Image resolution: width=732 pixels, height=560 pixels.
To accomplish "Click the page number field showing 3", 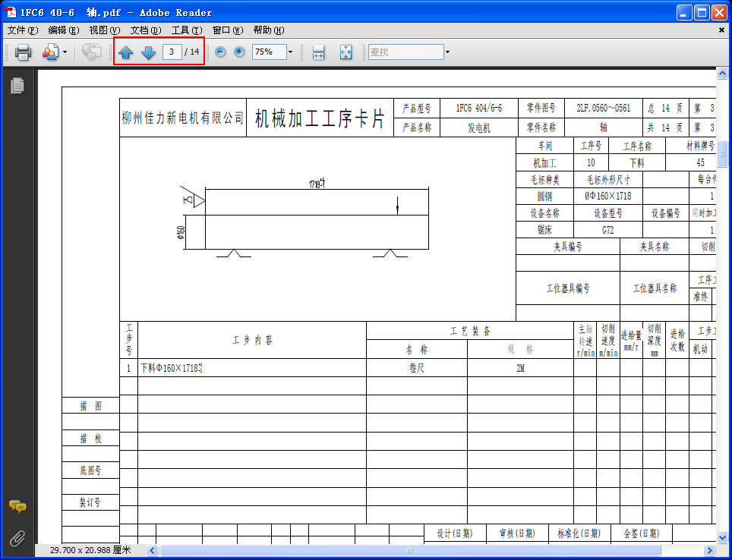I will pos(172,52).
